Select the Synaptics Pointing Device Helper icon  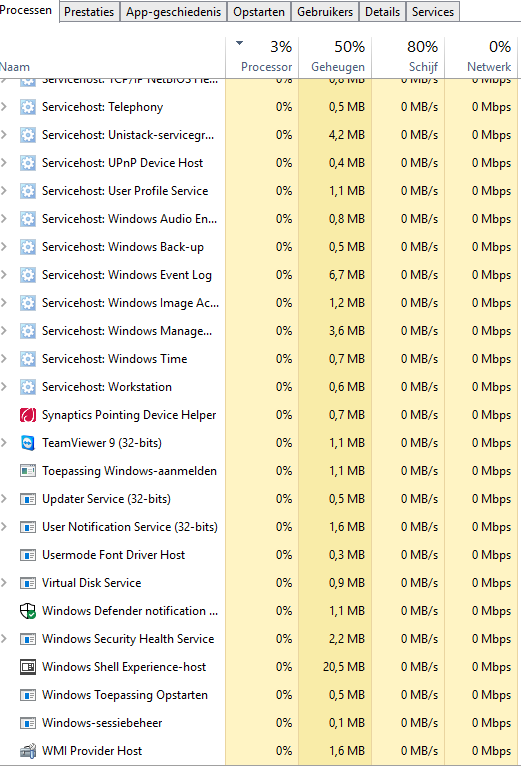click(28, 415)
